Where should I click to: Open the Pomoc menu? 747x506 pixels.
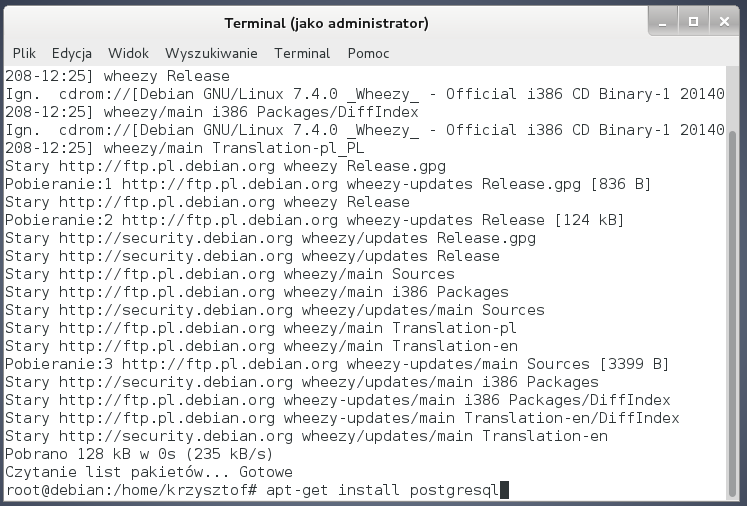tap(368, 53)
